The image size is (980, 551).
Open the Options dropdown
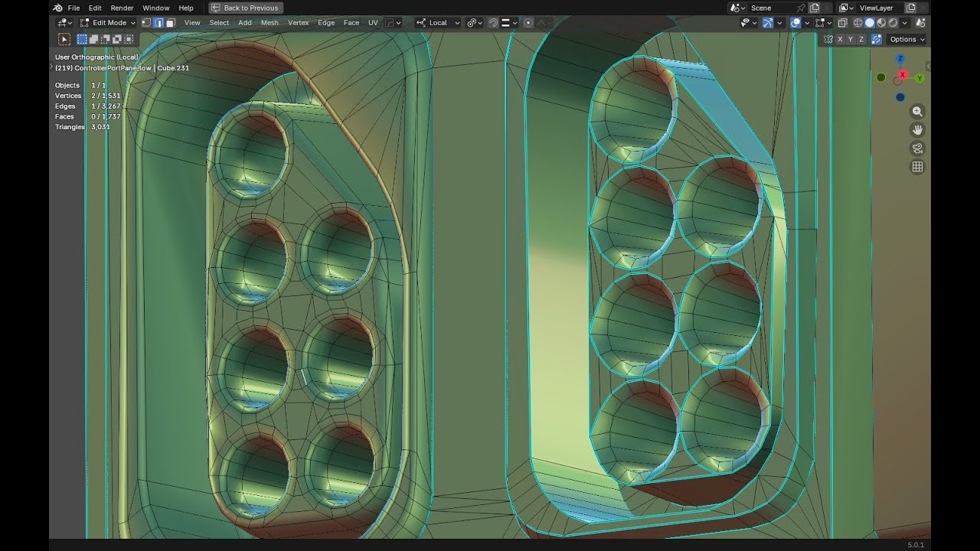pyautogui.click(x=907, y=39)
